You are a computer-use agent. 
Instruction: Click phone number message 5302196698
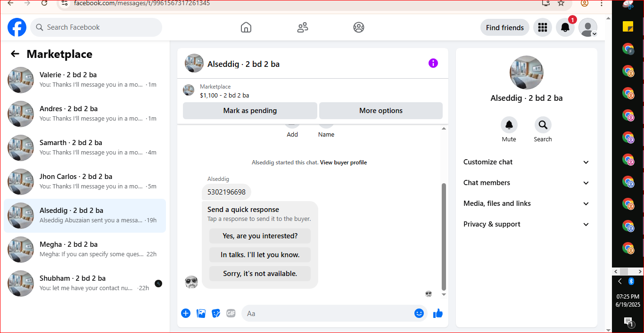(x=226, y=192)
